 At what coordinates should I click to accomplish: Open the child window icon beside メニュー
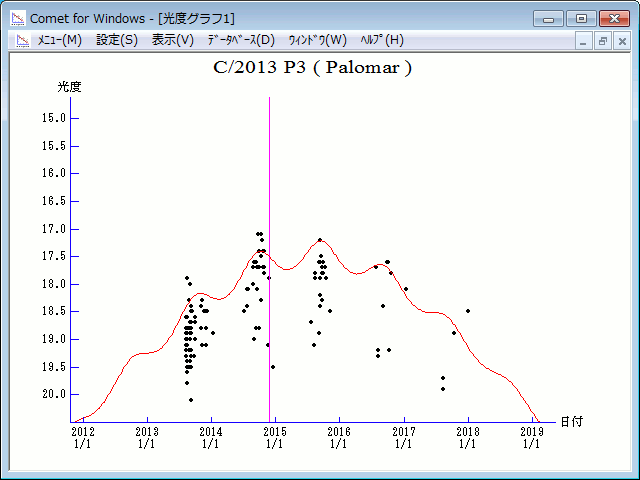[18, 40]
